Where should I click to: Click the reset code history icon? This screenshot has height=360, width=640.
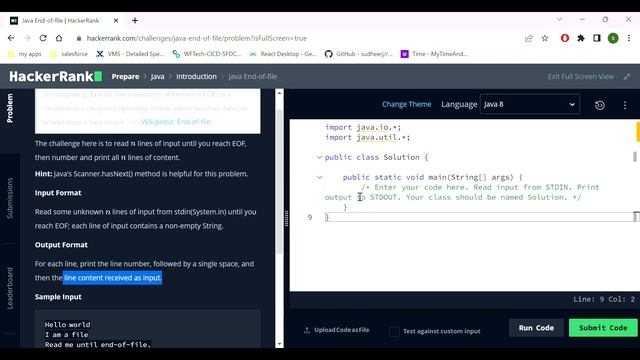(600, 105)
